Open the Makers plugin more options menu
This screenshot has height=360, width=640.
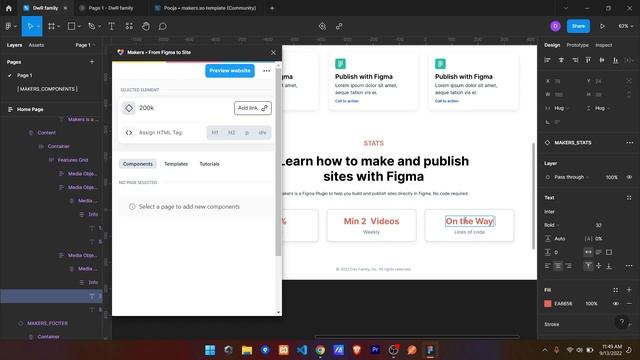tap(267, 71)
